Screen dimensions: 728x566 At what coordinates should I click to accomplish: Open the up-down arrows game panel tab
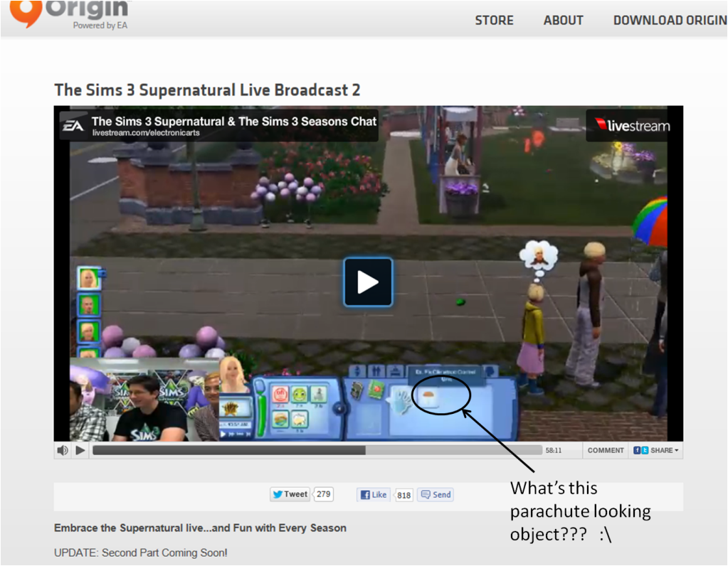357,370
